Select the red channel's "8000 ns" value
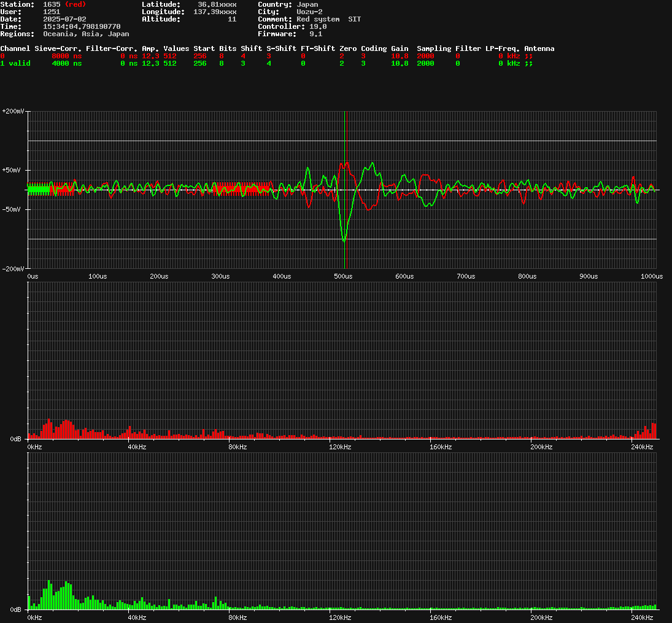Screen dimensions: 672x623 pos(67,56)
